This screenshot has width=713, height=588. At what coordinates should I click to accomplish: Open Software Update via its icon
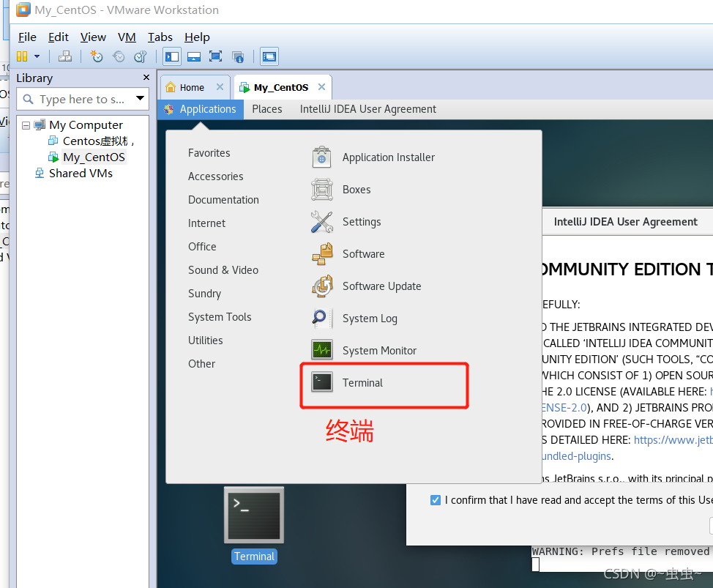click(x=321, y=286)
